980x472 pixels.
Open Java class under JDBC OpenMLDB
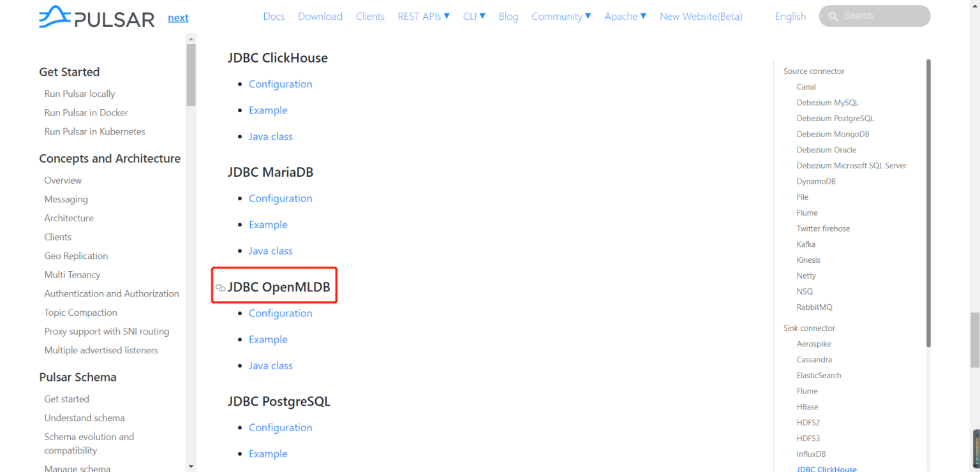[x=271, y=365]
